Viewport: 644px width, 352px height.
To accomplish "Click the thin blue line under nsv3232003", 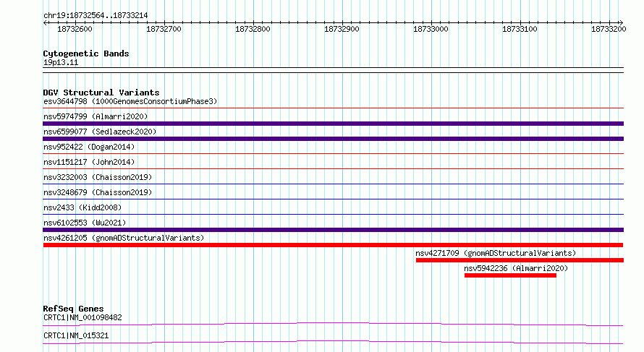I will point(333,184).
